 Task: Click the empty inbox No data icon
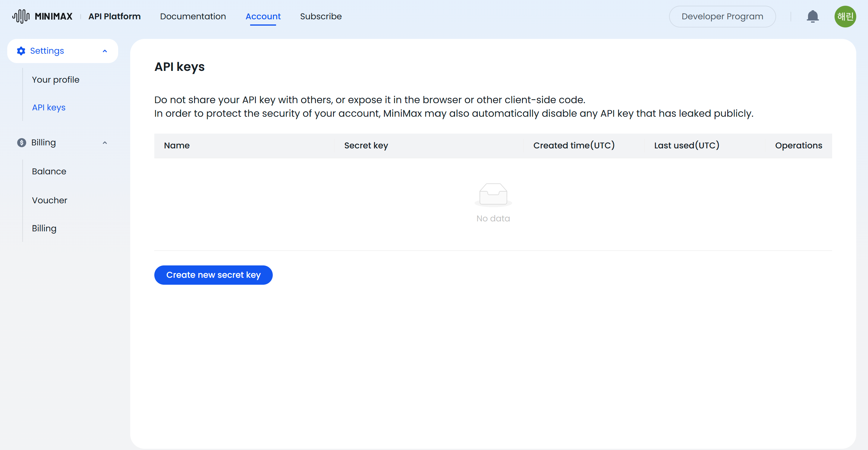coord(493,195)
